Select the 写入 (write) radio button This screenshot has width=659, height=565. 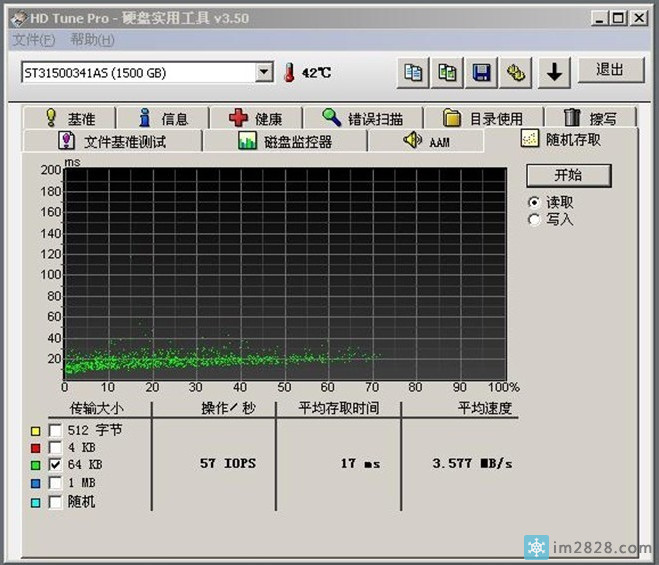pyautogui.click(x=534, y=219)
